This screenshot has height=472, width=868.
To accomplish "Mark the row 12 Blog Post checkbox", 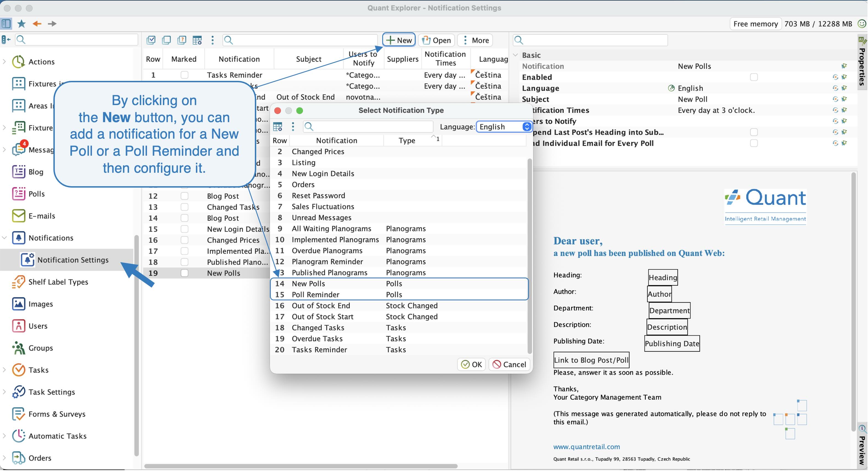I will coord(184,196).
